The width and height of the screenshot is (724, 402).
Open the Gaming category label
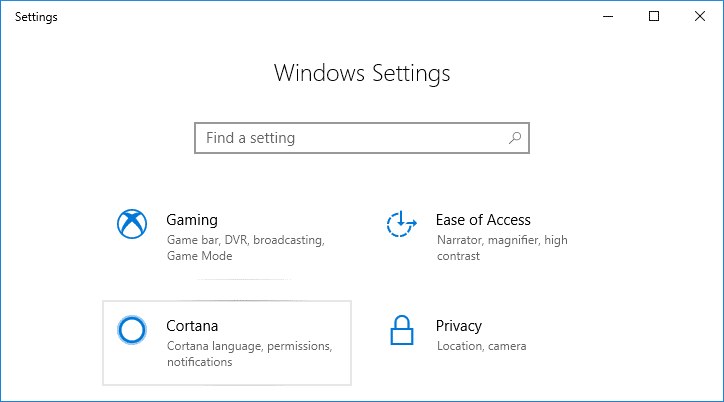coord(192,220)
